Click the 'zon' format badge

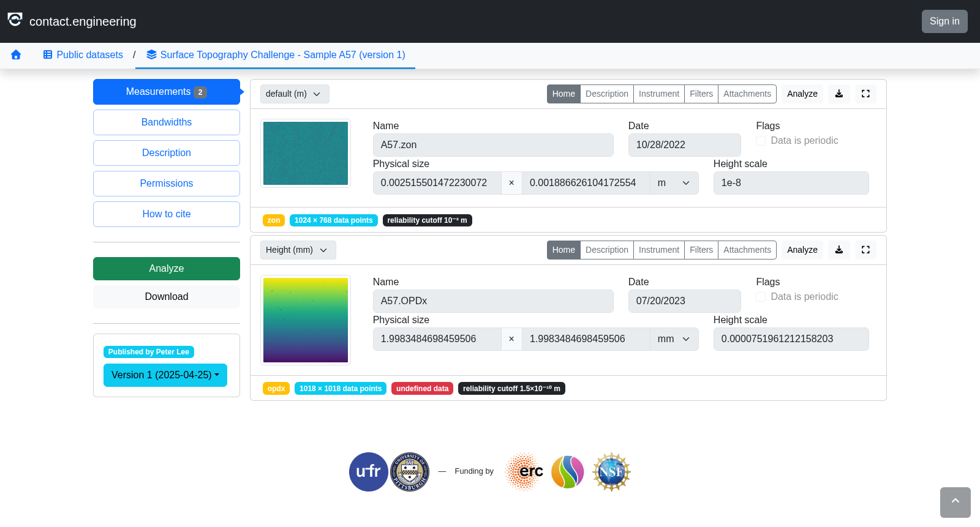coord(274,220)
